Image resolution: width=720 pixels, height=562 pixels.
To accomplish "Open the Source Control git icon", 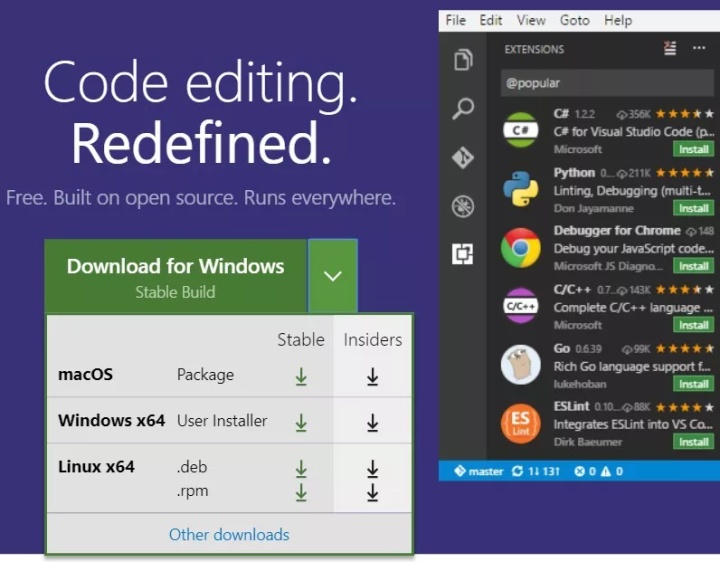I will [x=463, y=158].
